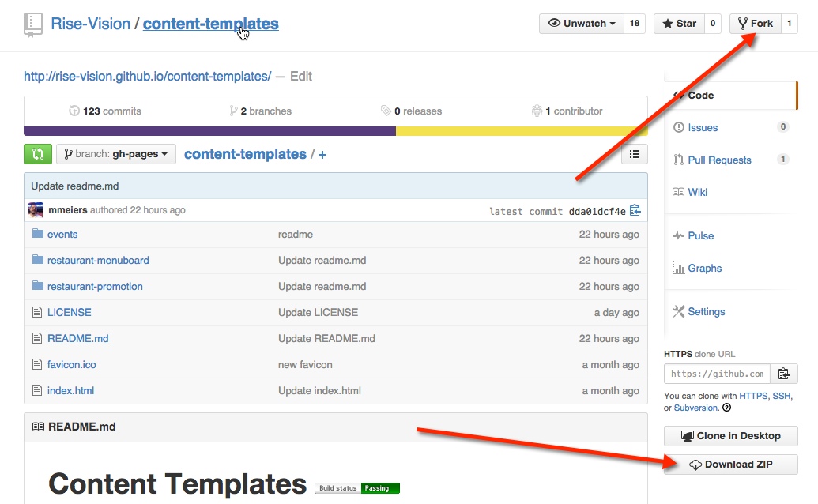Click the Graphs bar chart icon
This screenshot has width=818, height=504.
click(x=679, y=268)
